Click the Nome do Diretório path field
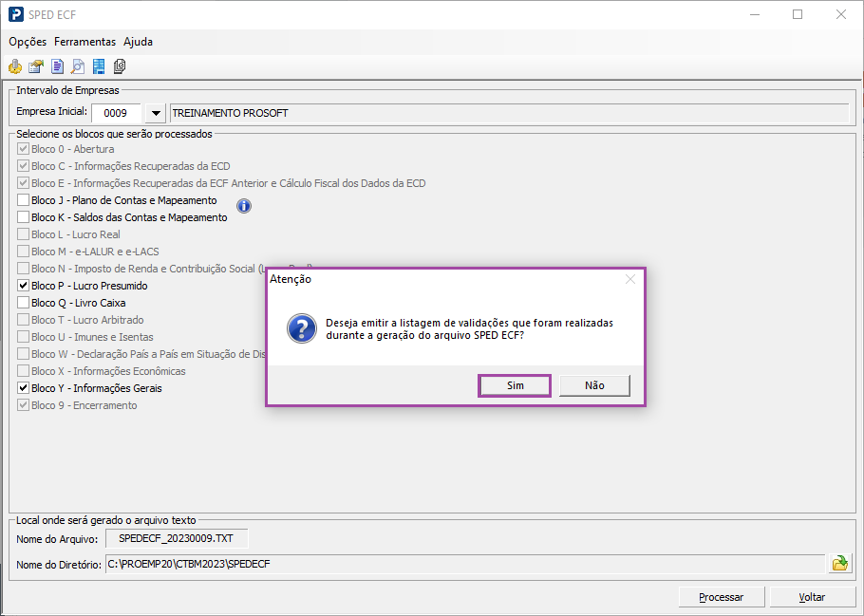 pyautogui.click(x=465, y=564)
